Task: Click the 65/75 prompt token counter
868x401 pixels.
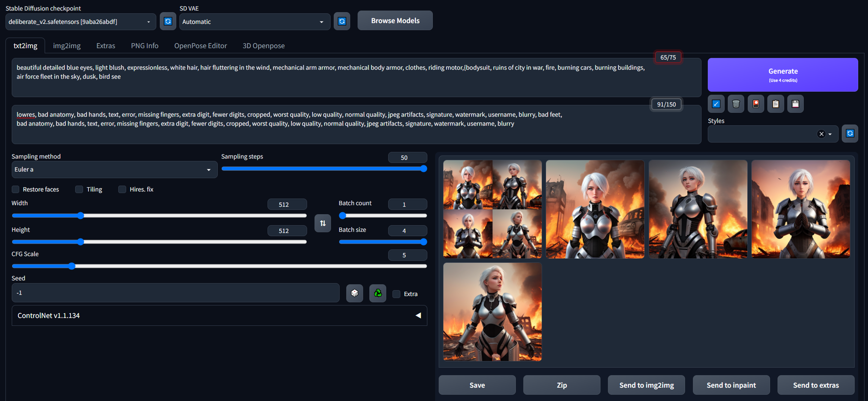Action: pos(668,57)
